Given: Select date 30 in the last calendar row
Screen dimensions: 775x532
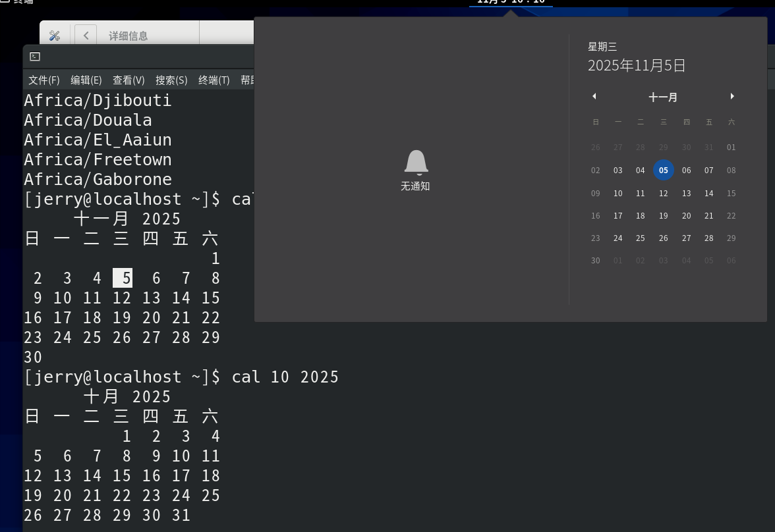Looking at the screenshot, I should (x=596, y=260).
